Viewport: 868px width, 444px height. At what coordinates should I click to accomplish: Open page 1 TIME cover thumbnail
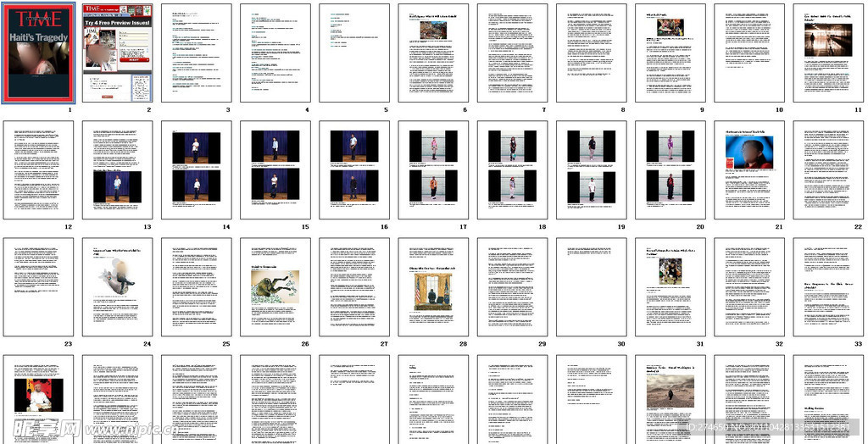point(38,53)
